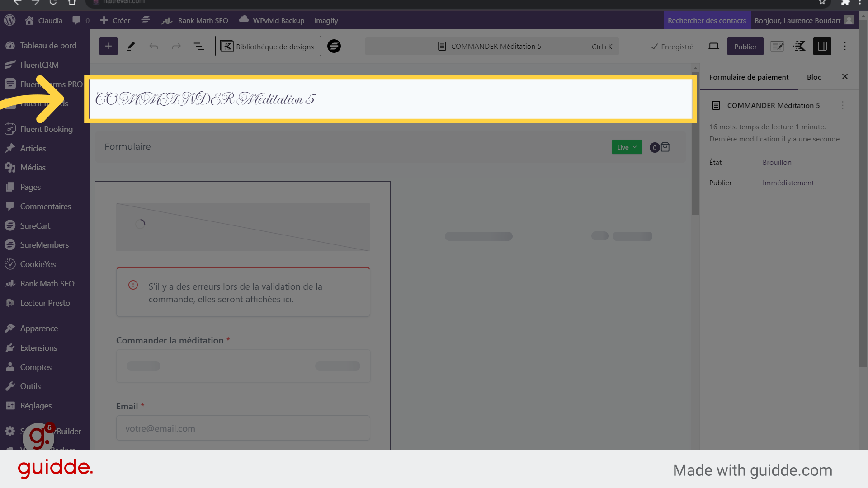The width and height of the screenshot is (868, 488).
Task: Publish the form with the Publier button
Action: coord(745,46)
